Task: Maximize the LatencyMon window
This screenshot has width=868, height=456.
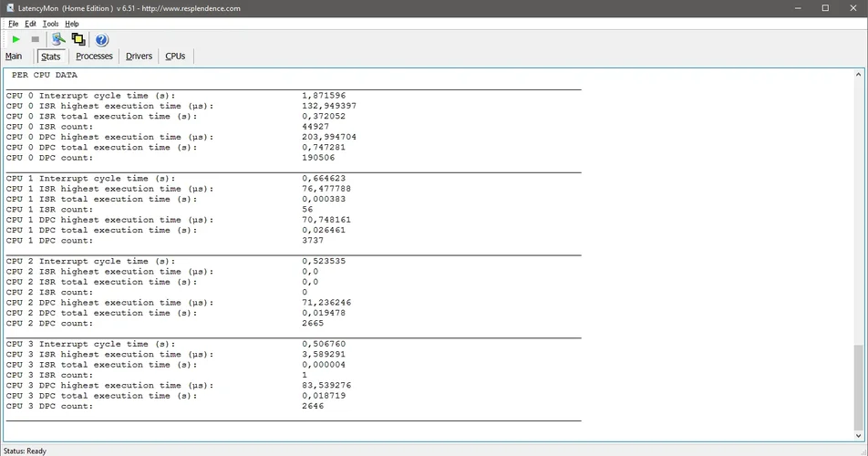Action: click(825, 7)
